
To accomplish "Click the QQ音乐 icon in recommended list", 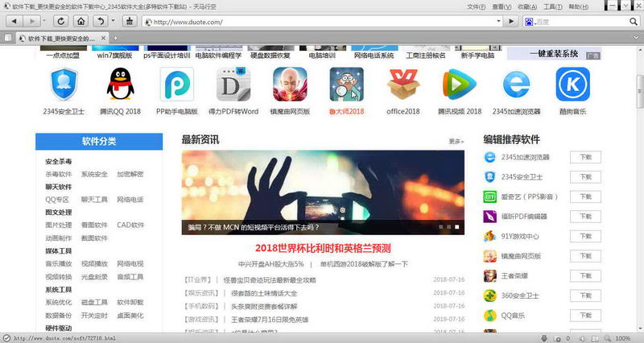I will (x=489, y=316).
